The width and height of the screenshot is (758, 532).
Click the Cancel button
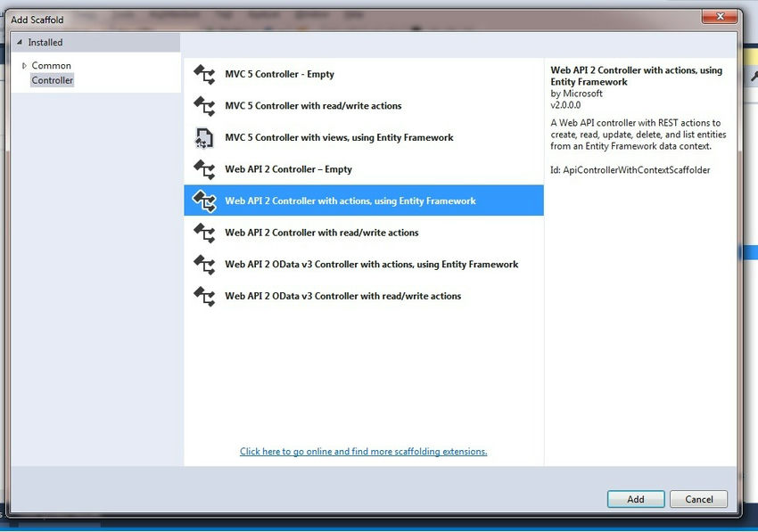point(698,499)
